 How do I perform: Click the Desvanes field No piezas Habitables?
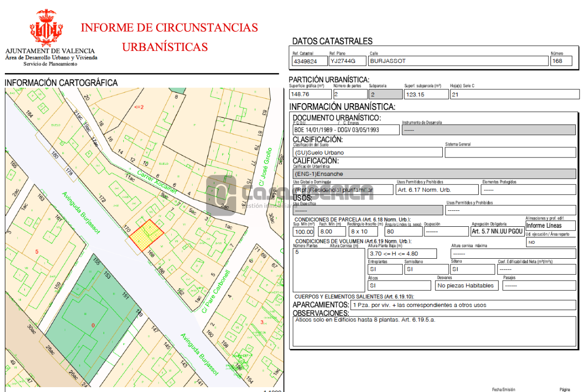click(468, 285)
